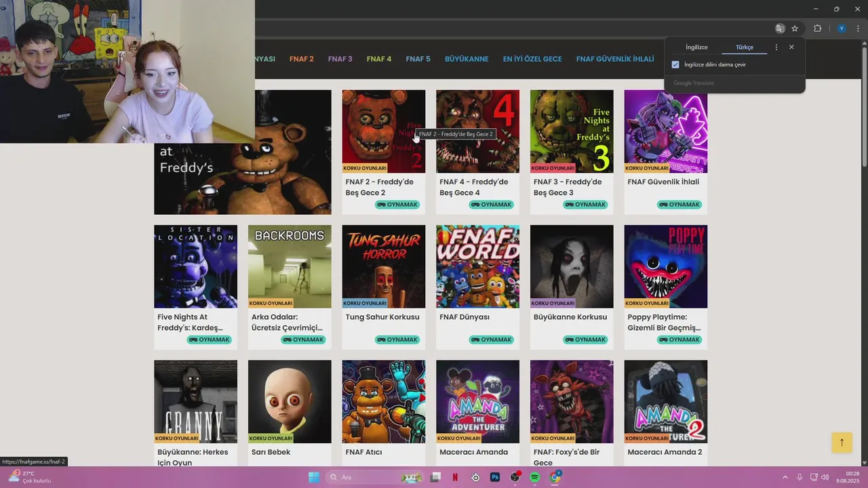Image resolution: width=868 pixels, height=488 pixels.
Task: Open the FNAF 3 Springtrap thumbnail
Action: point(572,131)
